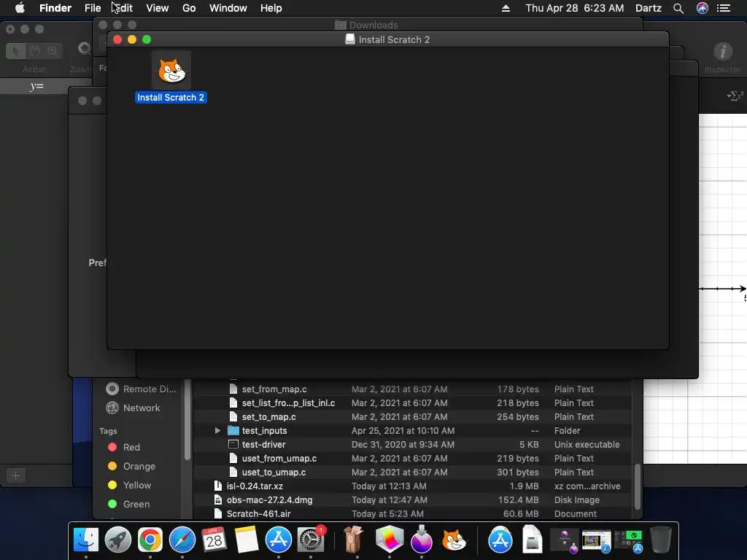Viewport: 747px width, 560px height.
Task: Minimize the Install Scratch 2 window
Action: 132,39
